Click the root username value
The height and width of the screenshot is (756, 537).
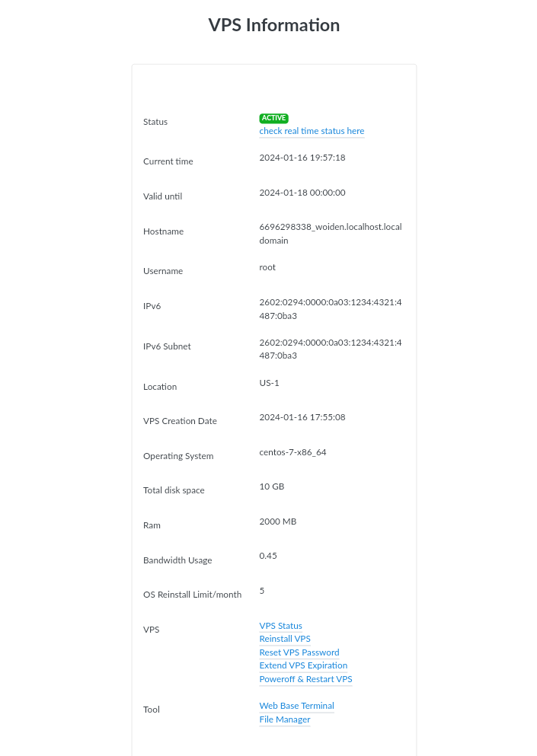point(267,267)
